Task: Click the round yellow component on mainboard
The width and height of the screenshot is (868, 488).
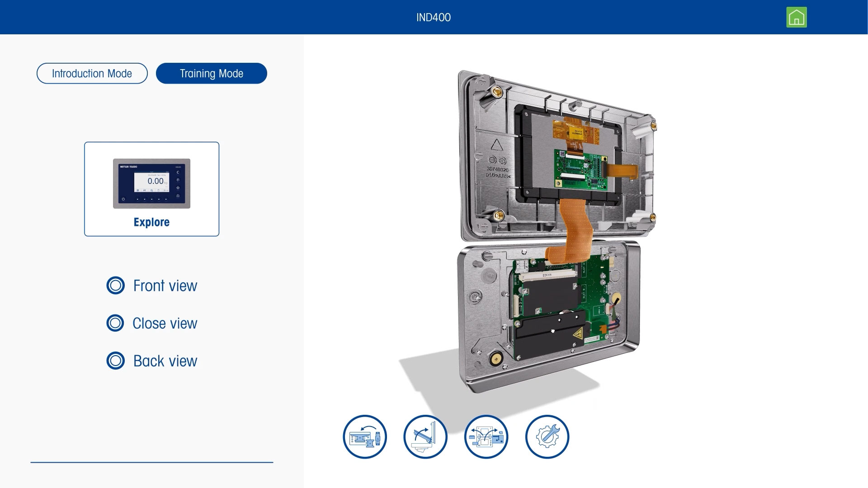Action: coord(616,297)
